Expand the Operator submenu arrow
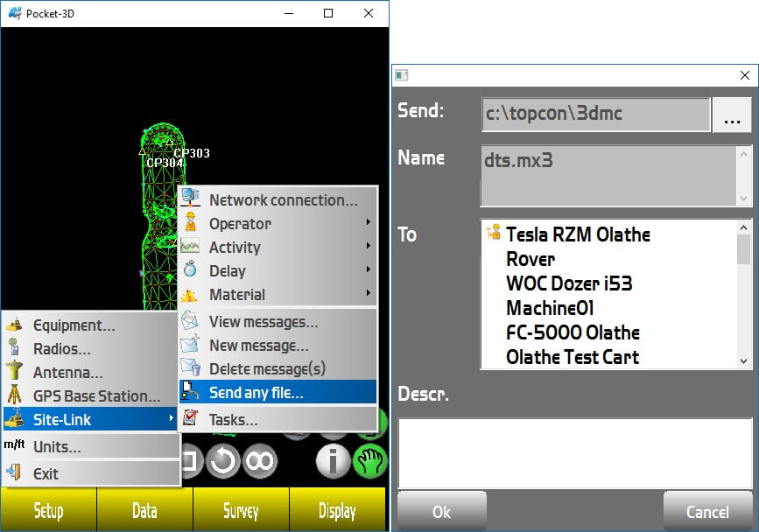 369,222
